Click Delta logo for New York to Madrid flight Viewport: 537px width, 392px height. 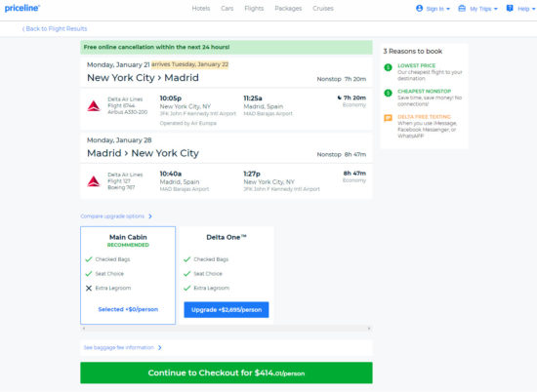point(94,106)
